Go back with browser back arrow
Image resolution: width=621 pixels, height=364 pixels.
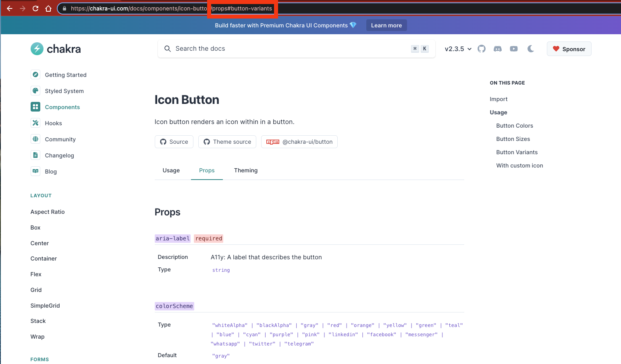pos(10,8)
